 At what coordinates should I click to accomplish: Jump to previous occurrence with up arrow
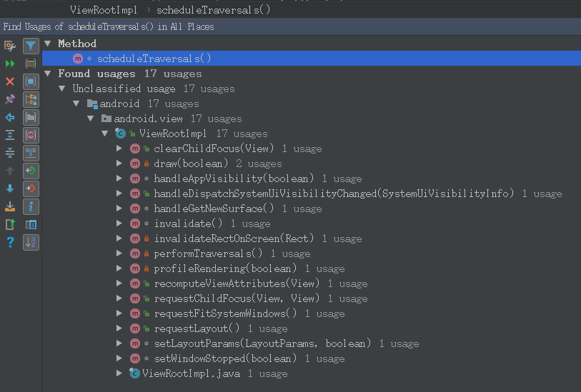pos(10,171)
